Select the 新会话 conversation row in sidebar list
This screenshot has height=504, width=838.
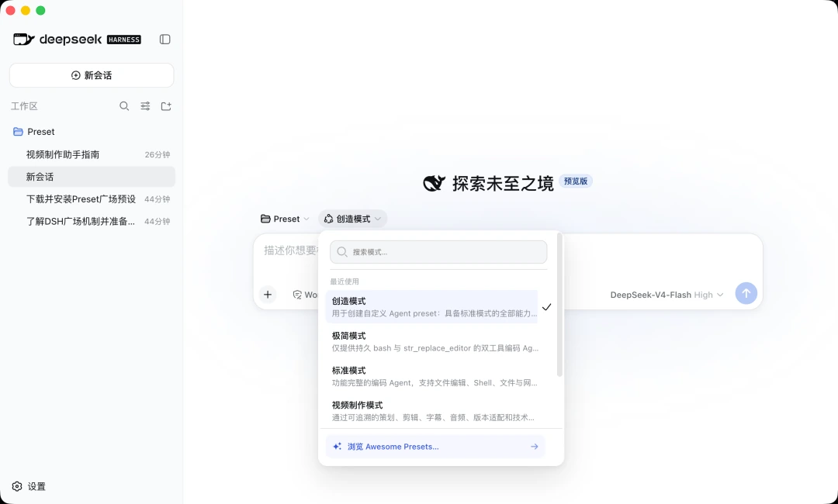click(92, 177)
